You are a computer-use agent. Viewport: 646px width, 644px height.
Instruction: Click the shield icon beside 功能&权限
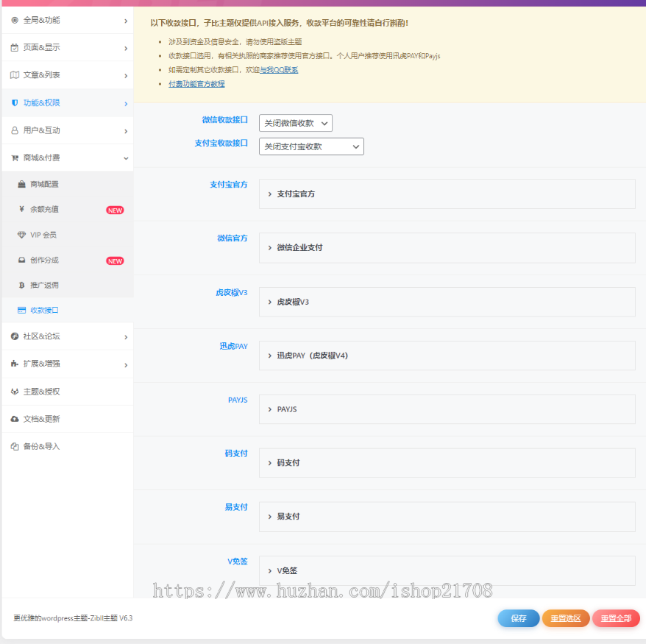coord(15,102)
